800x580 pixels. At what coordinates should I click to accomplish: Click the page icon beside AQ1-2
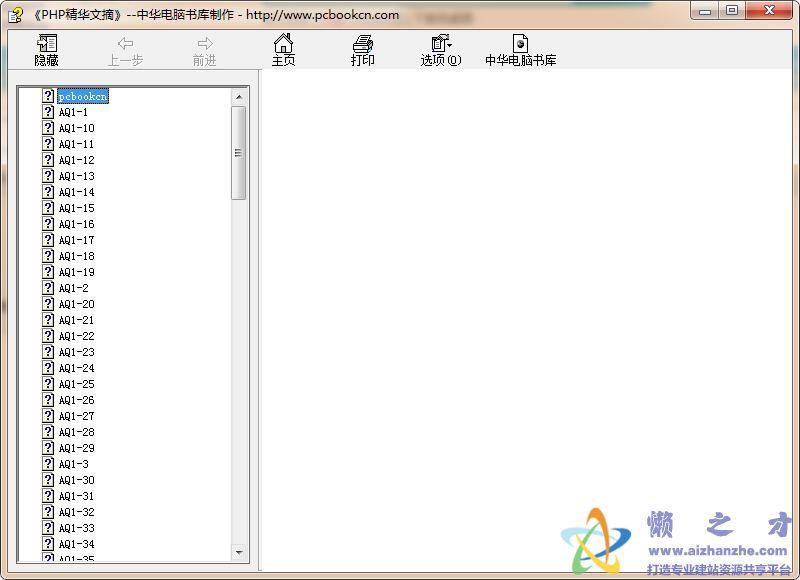pyautogui.click(x=48, y=288)
